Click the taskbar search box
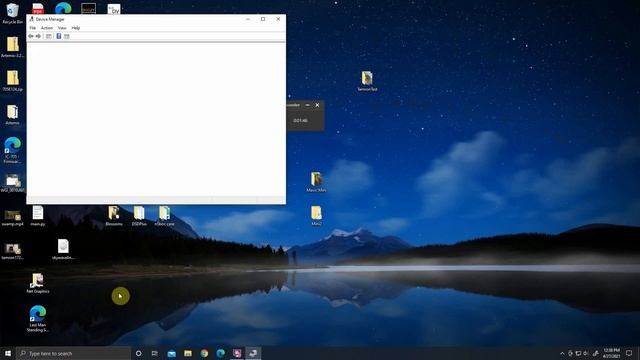Image resolution: width=640 pixels, height=360 pixels. (x=73, y=353)
